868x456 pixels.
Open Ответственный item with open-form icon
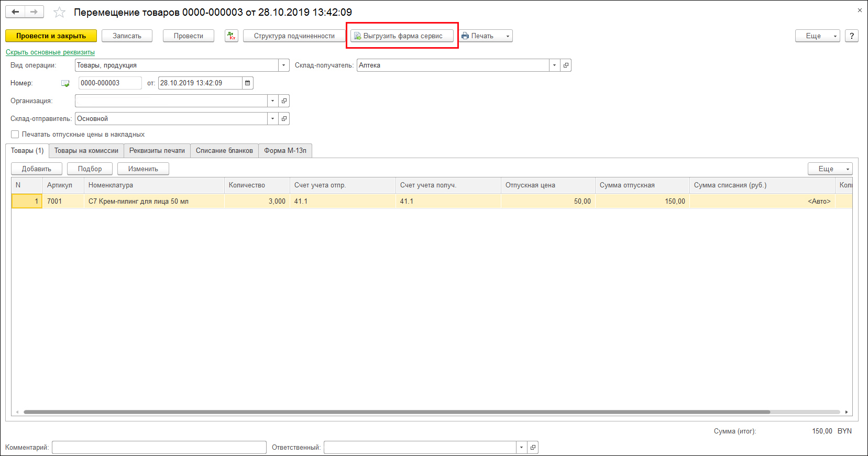coord(533,447)
